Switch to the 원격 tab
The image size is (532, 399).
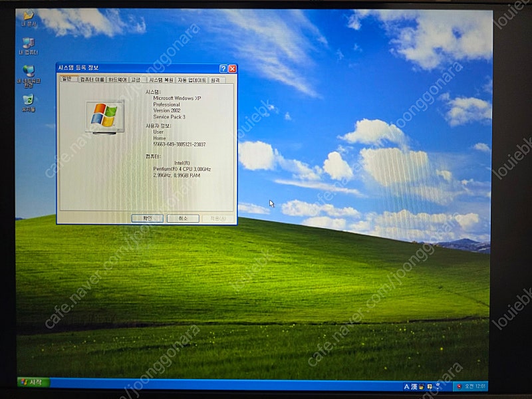[x=217, y=80]
